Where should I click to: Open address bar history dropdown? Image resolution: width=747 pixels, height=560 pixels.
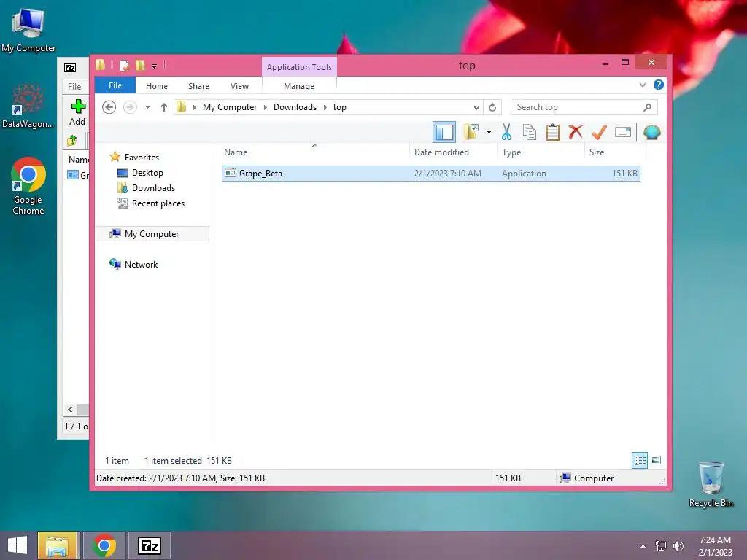pyautogui.click(x=476, y=107)
